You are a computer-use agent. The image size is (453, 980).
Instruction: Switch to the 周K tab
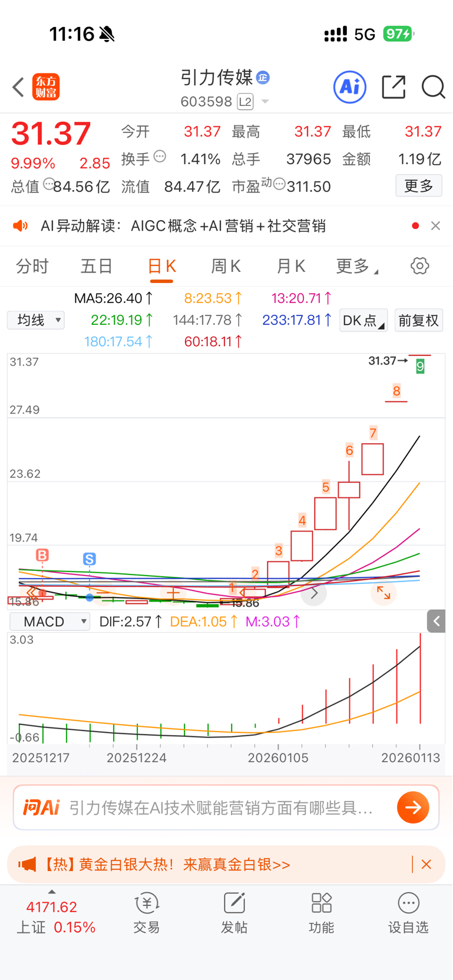click(226, 267)
